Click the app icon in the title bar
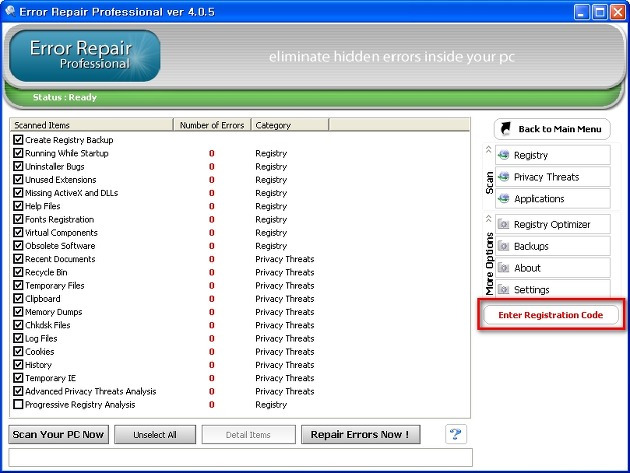630x473 pixels. 10,11
